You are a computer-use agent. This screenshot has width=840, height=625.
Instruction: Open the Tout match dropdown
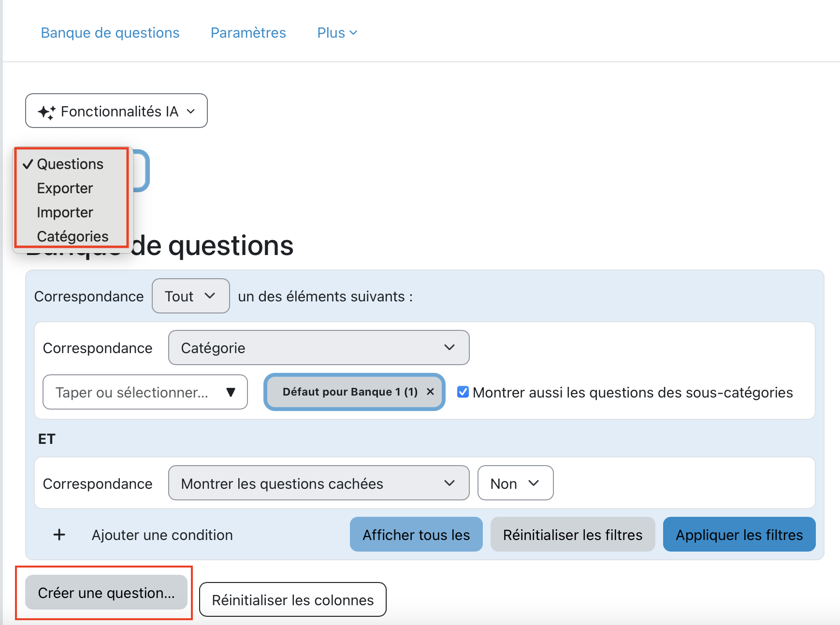click(190, 296)
